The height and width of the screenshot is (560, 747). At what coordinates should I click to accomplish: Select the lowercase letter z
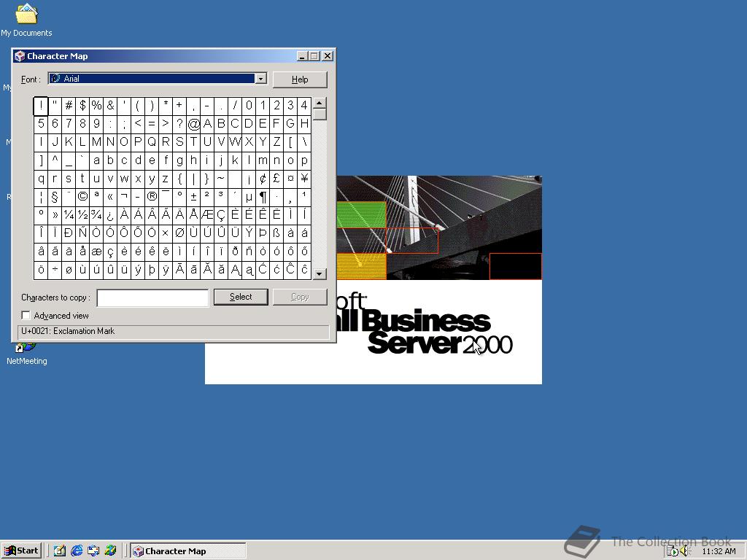166,179
